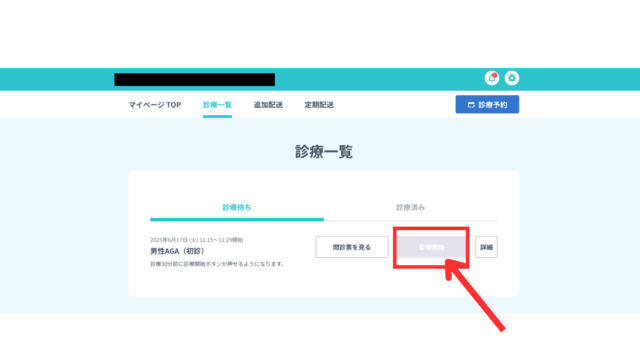Click the 男性AGA（初診） appointment title
Image resolution: width=640 pixels, height=360 pixels.
tap(177, 251)
